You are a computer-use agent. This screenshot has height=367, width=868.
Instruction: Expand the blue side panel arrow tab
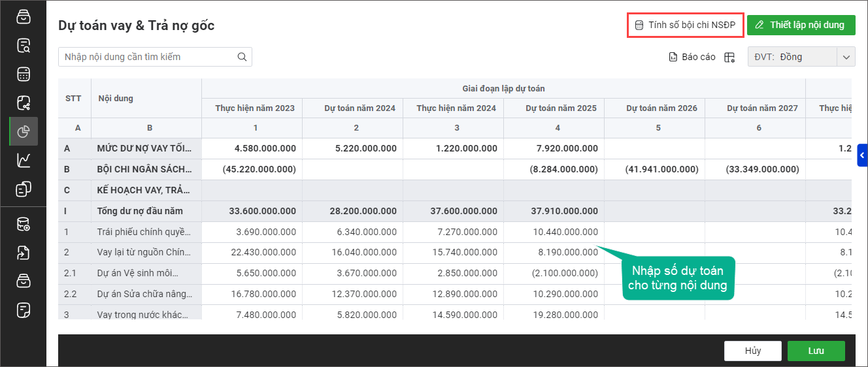(862, 155)
